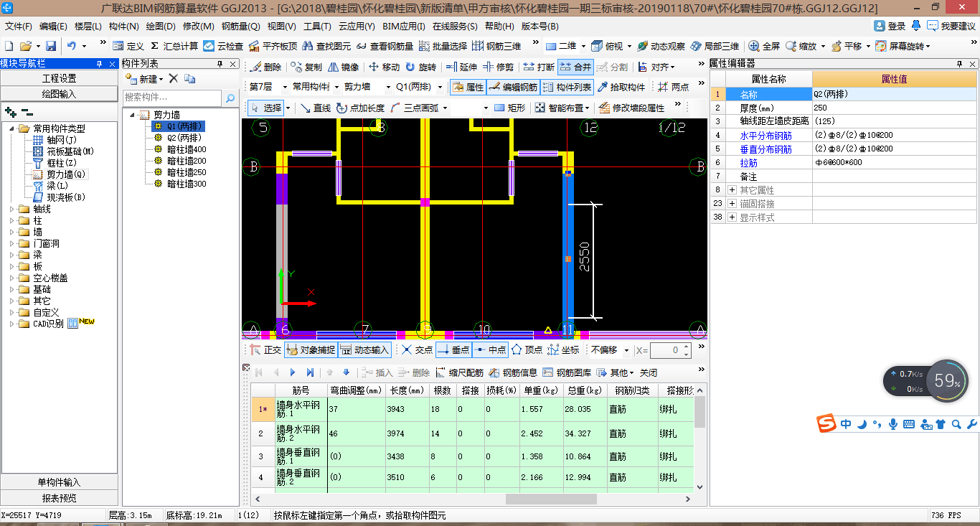980x526 pixels.
Task: Select 点加长度 point-plus-length tool
Action: pyautogui.click(x=360, y=108)
